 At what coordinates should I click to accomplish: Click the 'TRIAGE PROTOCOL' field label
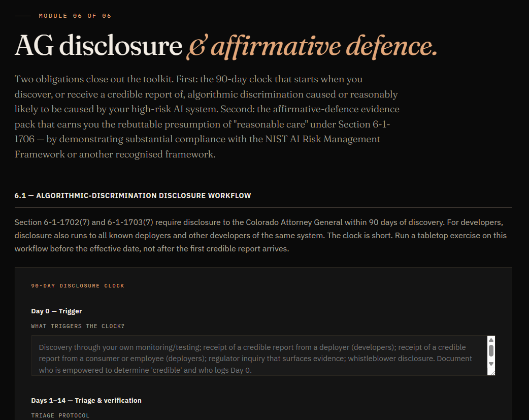(x=60, y=415)
